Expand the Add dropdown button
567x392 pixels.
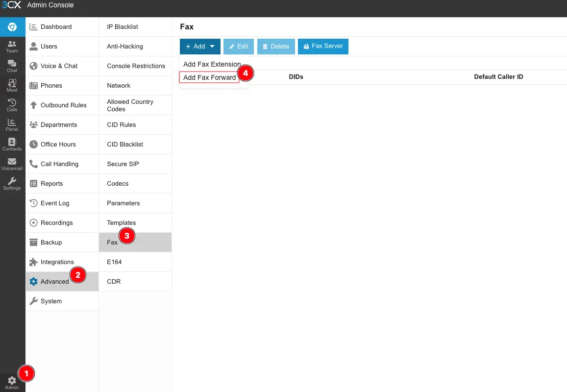tap(200, 47)
